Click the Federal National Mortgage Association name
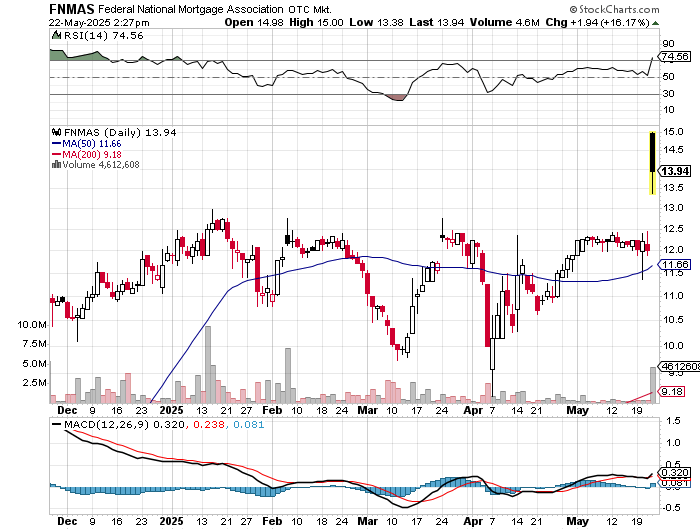This screenshot has width=700, height=530. point(191,9)
